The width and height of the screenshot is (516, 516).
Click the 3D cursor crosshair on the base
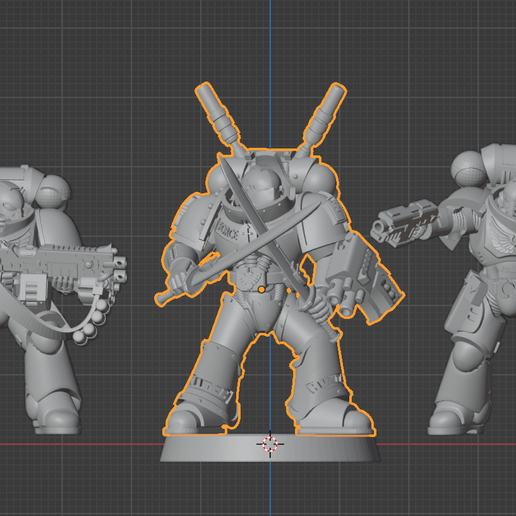[270, 444]
